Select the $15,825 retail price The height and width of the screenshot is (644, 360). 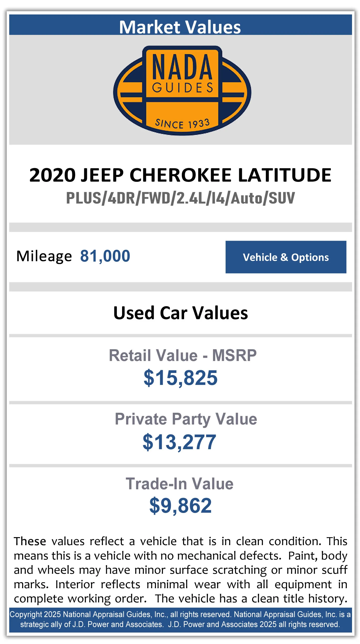click(x=181, y=377)
